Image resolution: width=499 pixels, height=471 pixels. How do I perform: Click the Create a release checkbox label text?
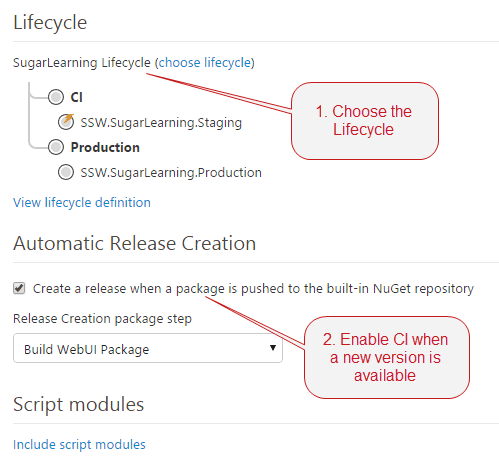[x=253, y=289]
